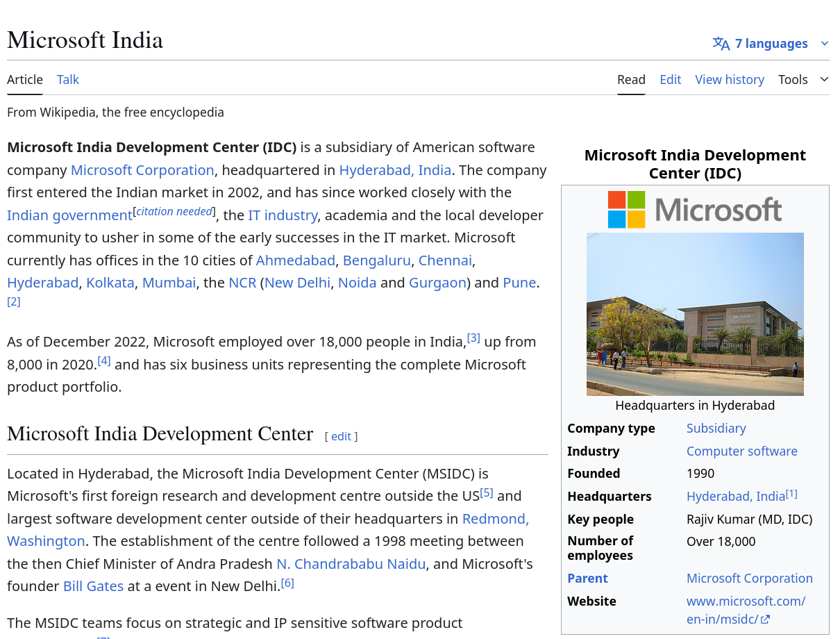Jump to reference [3] after India
Viewport: 840px width, 639px height.
click(473, 338)
